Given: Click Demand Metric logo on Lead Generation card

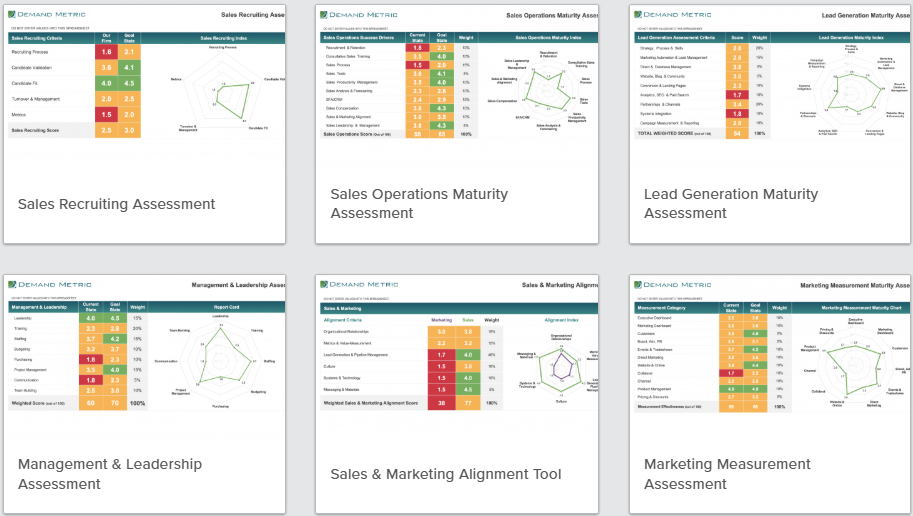Looking at the screenshot, I should click(x=673, y=14).
